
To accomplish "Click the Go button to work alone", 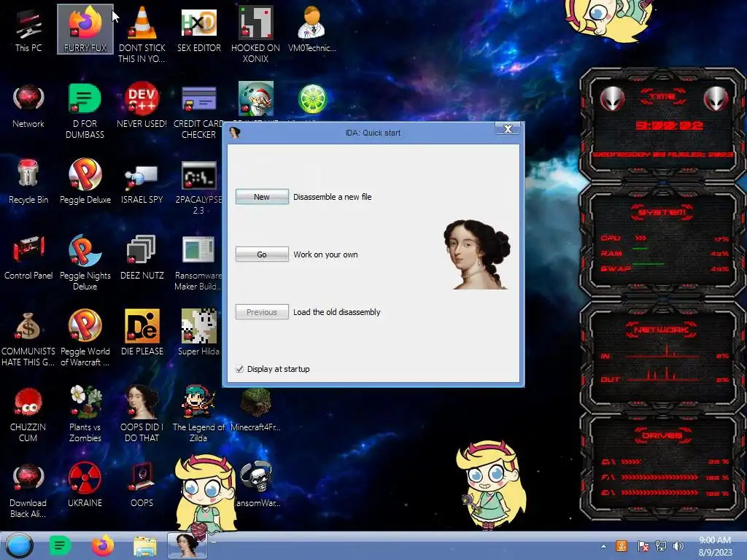I will point(262,254).
